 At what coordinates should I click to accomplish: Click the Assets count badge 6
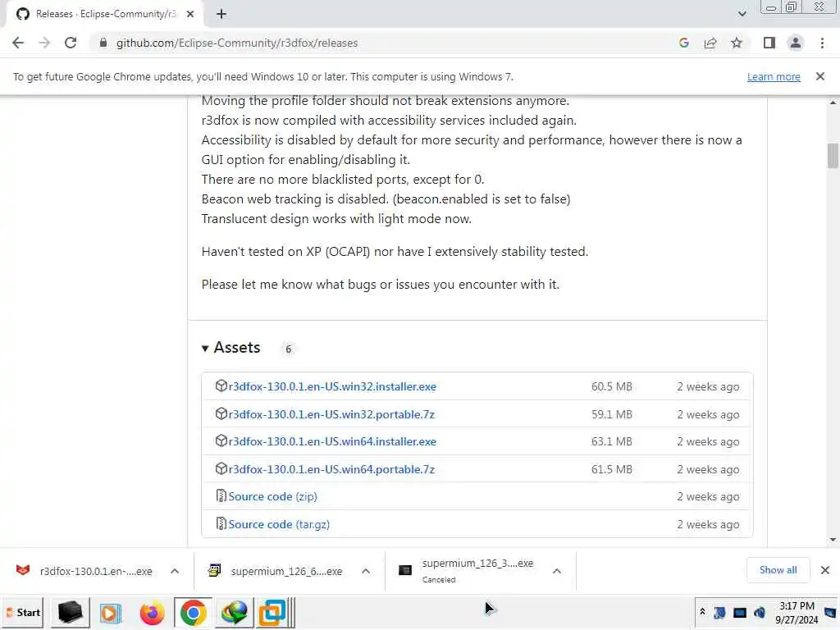pyautogui.click(x=288, y=349)
